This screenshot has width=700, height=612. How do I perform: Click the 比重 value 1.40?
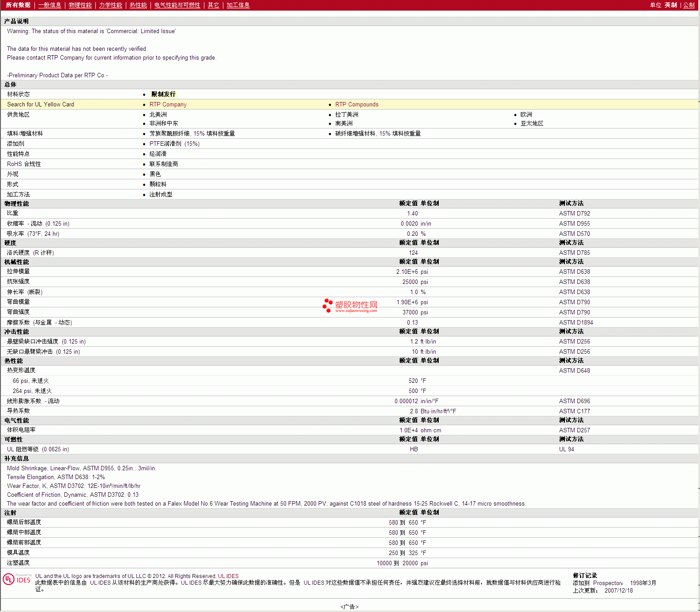point(412,214)
